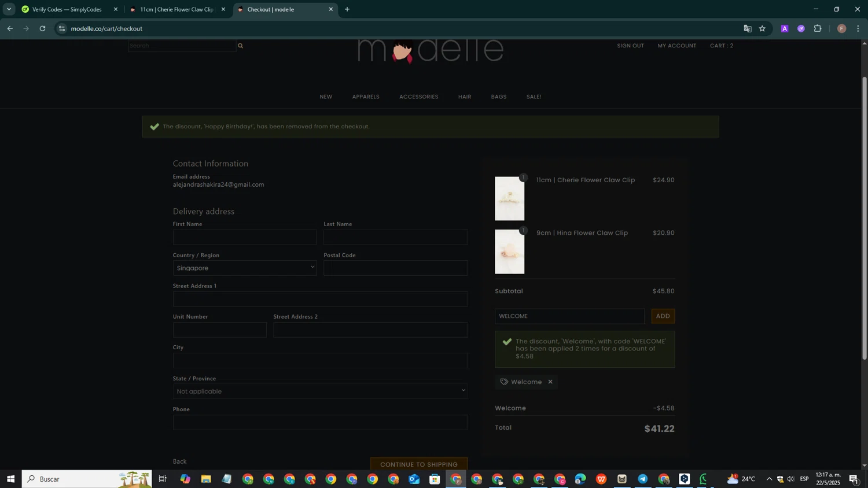The height and width of the screenshot is (488, 868).
Task: Open the translate page icon
Action: (747, 28)
